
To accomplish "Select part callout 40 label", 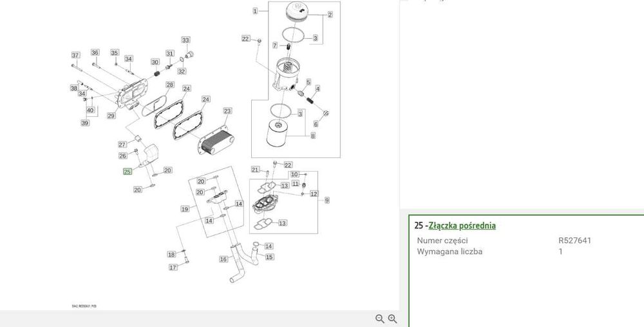I will 90,110.
